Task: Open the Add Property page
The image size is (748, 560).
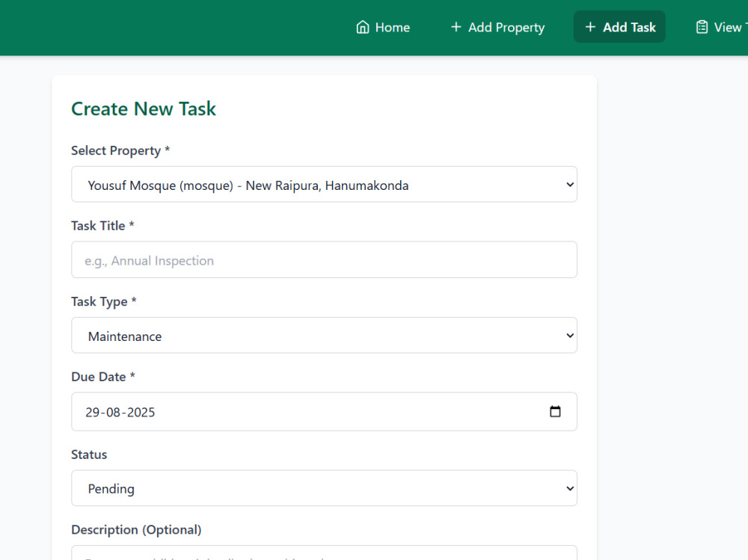Action: pyautogui.click(x=497, y=27)
